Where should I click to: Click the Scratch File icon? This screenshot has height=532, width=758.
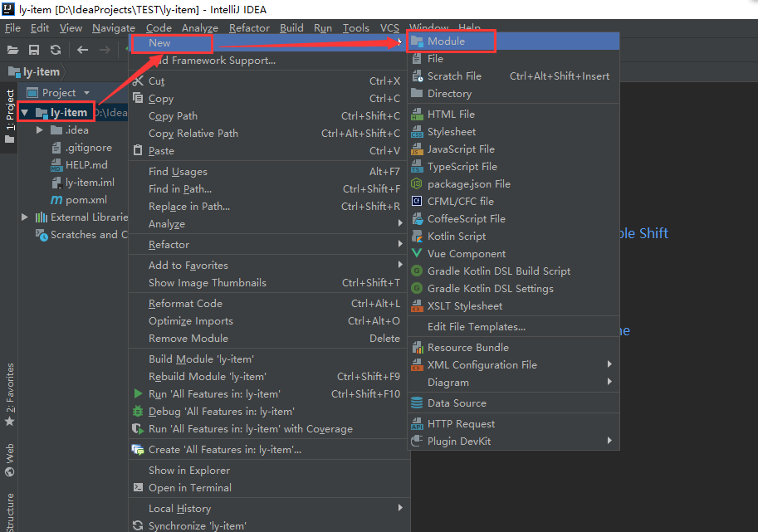click(417, 76)
